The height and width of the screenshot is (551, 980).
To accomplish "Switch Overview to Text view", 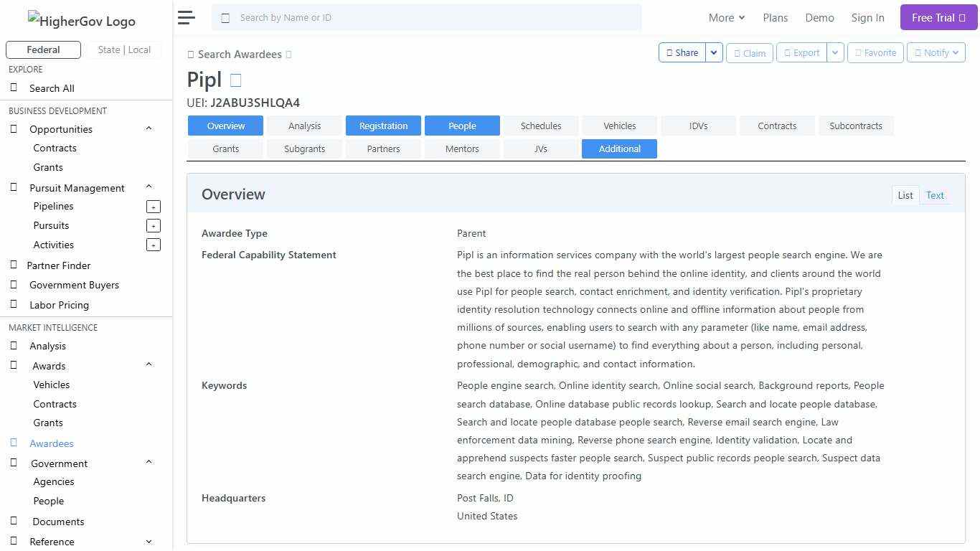I will point(935,195).
